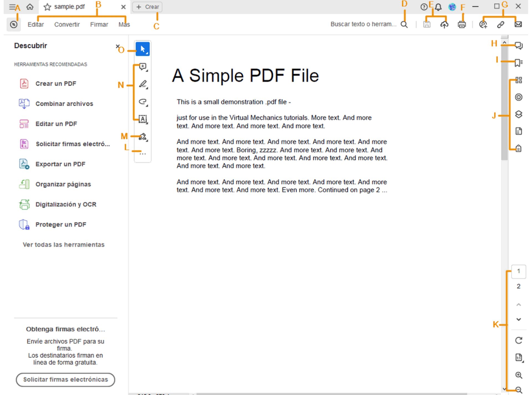Screen dimensions: 532x395
Task: Click the rotate page icon
Action: point(518,340)
